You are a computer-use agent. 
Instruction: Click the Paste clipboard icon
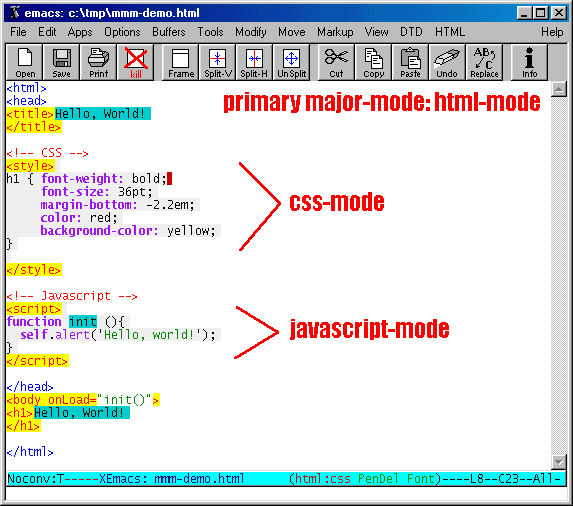[x=410, y=62]
